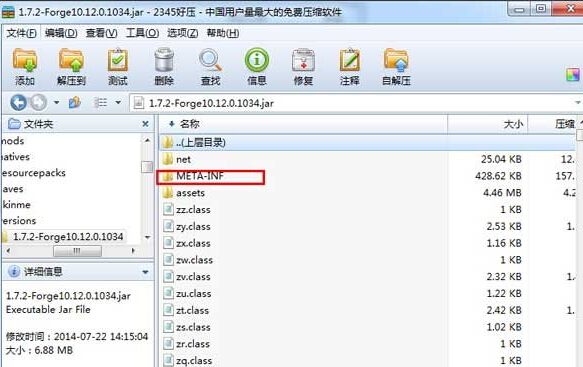Select the net folder
Screen dimensions: 583x367
[183, 159]
